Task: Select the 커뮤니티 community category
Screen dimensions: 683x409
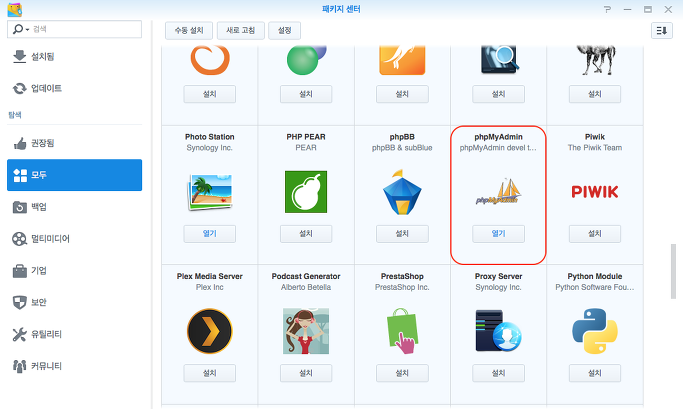Action: pos(74,366)
